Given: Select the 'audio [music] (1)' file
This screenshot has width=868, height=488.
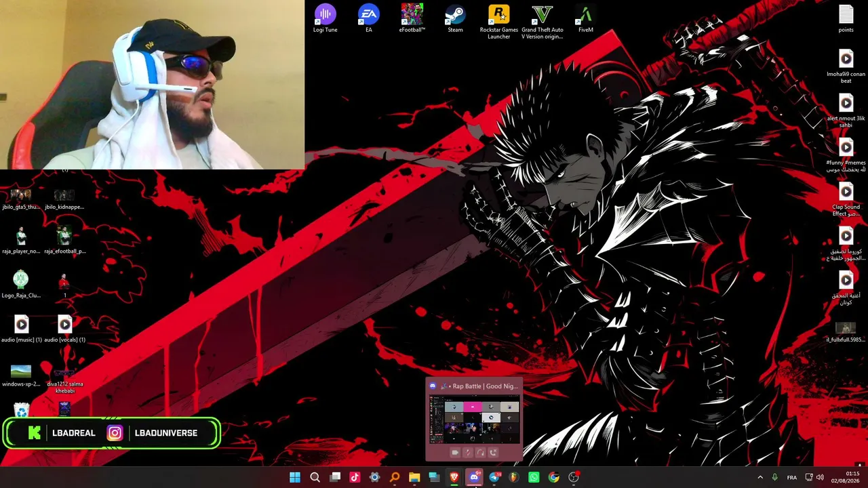Looking at the screenshot, I should point(21,330).
